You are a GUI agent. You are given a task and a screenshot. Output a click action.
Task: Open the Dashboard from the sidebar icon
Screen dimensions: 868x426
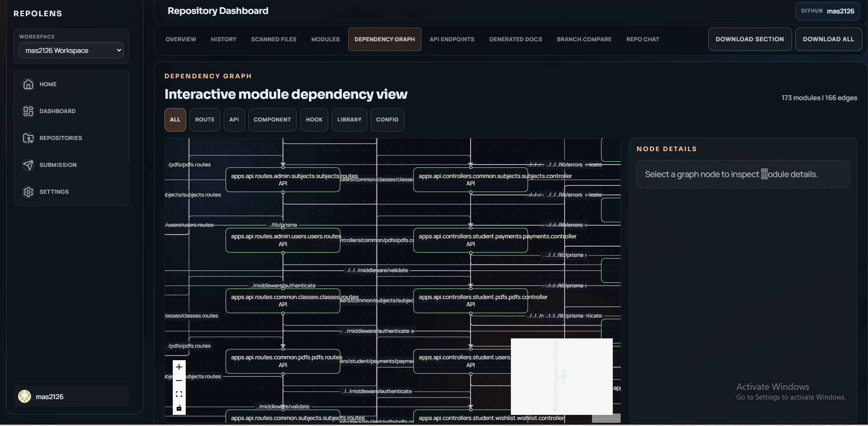(28, 111)
